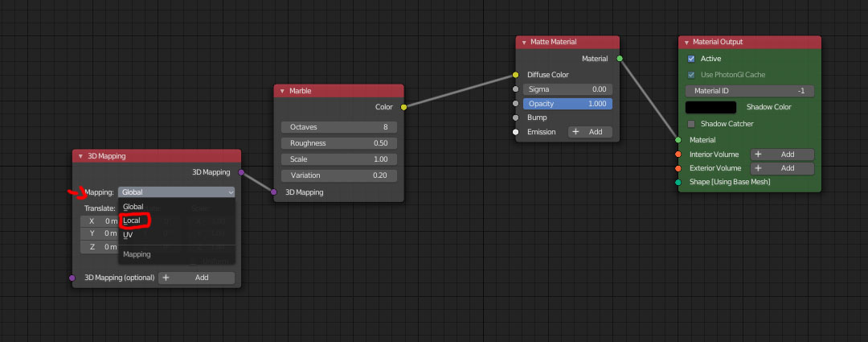Click the purple 3D Mapping input socket on Marble
Image resolution: width=868 pixels, height=342 pixels.
[x=274, y=192]
